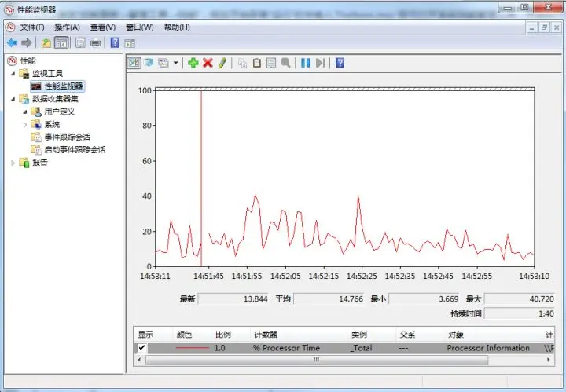Open Help icon in graph toolbar
The width and height of the screenshot is (566, 392).
coord(340,63)
